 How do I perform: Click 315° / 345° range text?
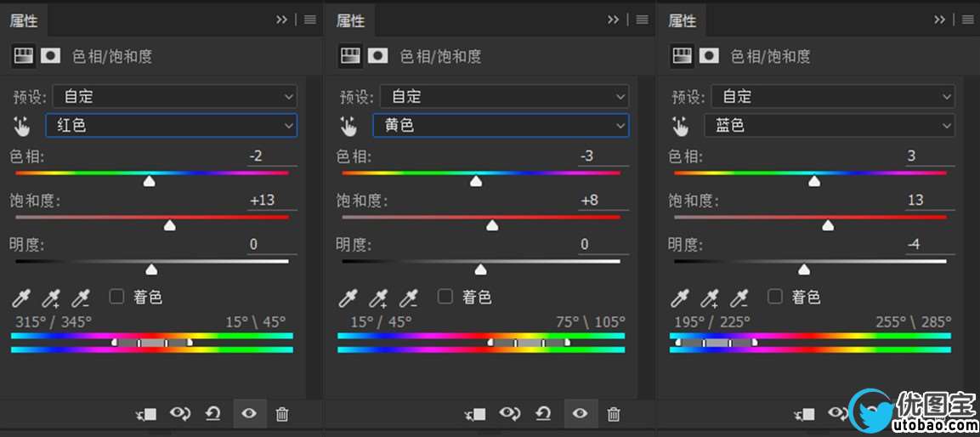pyautogui.click(x=54, y=322)
